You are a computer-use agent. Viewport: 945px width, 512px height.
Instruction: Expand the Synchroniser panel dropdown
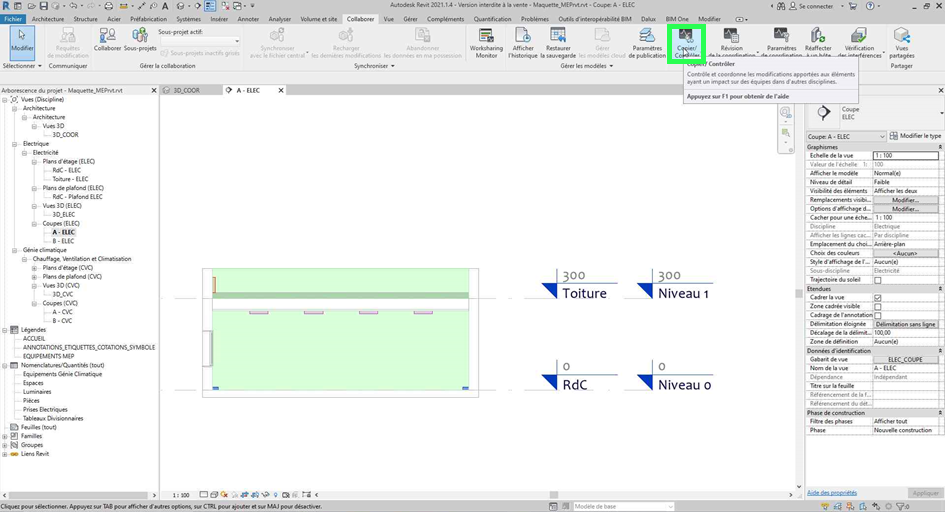click(x=374, y=66)
